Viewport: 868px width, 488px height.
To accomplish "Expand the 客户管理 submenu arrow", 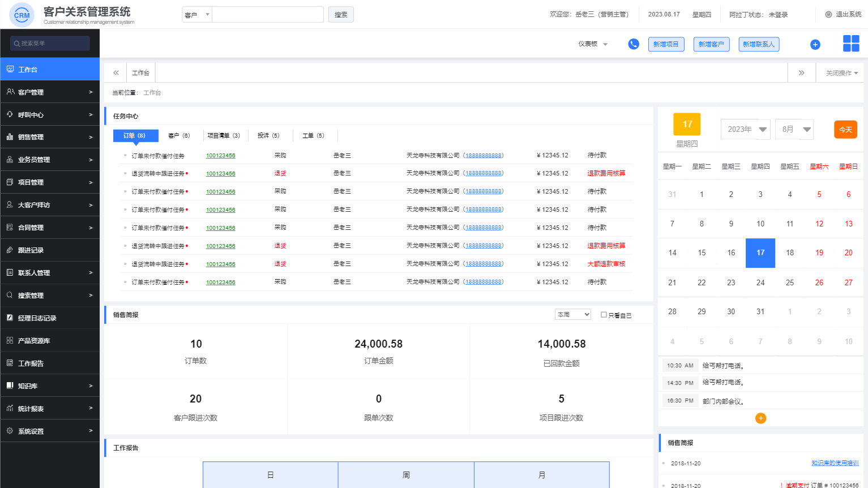I will pyautogui.click(x=91, y=92).
